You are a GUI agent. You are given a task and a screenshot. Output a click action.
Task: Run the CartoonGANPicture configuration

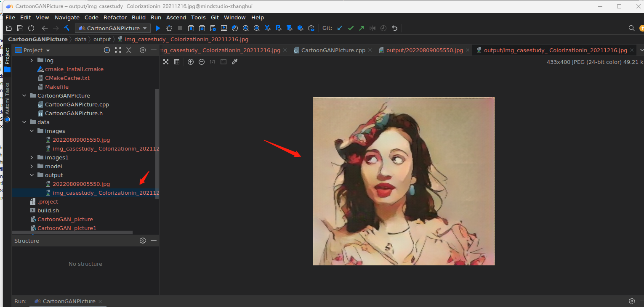pyautogui.click(x=158, y=28)
